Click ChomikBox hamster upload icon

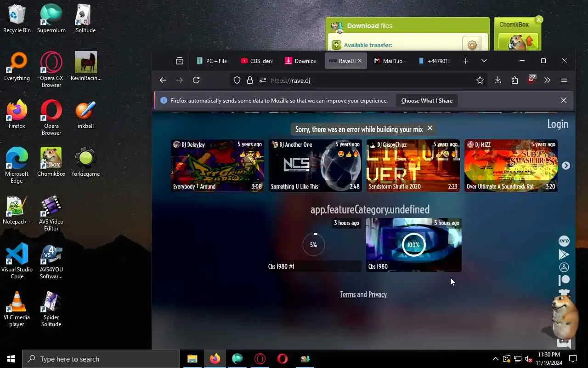pyautogui.click(x=518, y=42)
